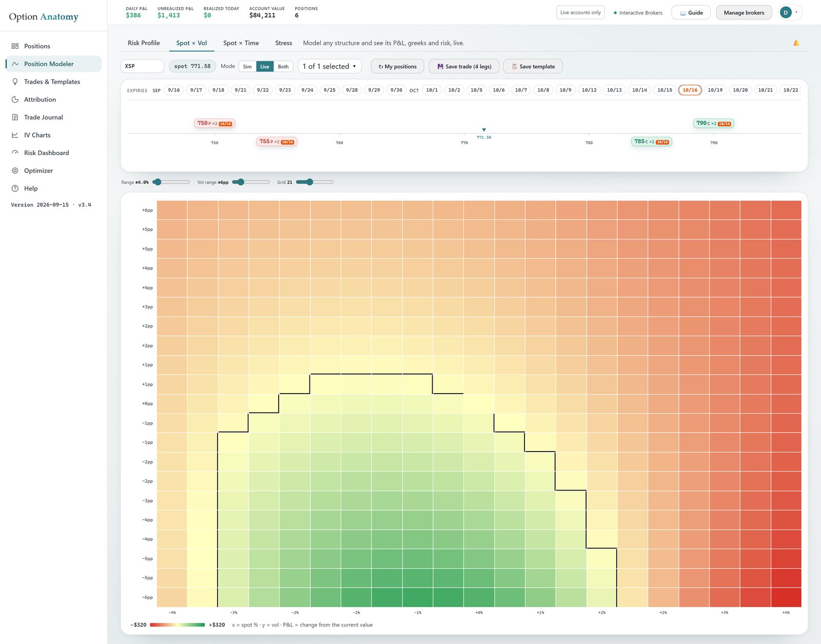Adjust the Range slider handle
Screen dimensions: 821x644
158,182
